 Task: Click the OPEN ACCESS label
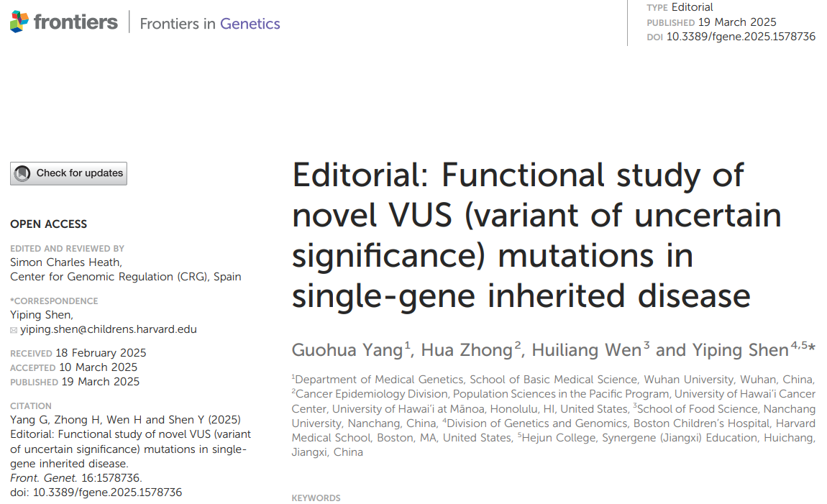pos(48,224)
